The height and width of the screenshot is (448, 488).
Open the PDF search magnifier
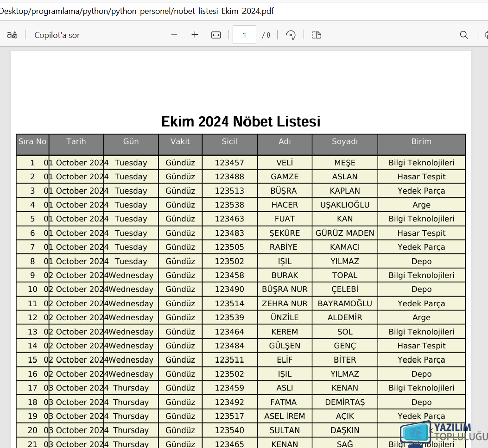click(x=464, y=35)
